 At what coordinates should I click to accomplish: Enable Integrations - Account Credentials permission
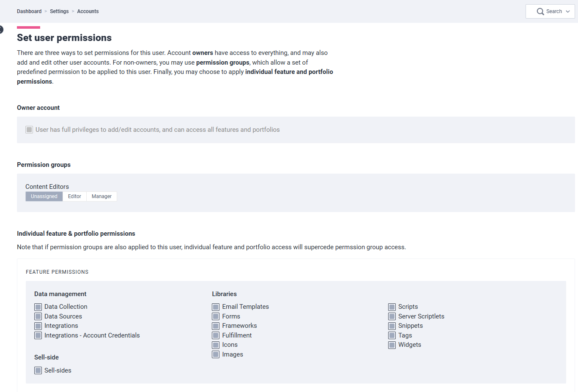tap(38, 335)
